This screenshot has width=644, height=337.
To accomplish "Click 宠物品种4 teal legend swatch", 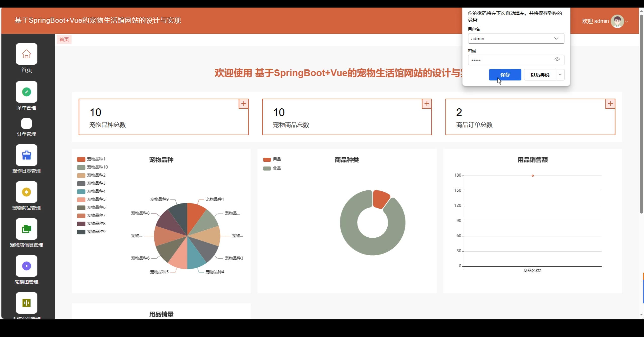I will click(x=81, y=191).
